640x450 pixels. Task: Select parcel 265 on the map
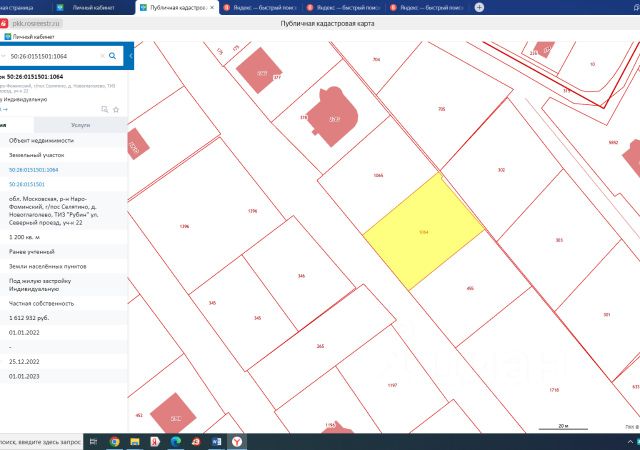320,346
